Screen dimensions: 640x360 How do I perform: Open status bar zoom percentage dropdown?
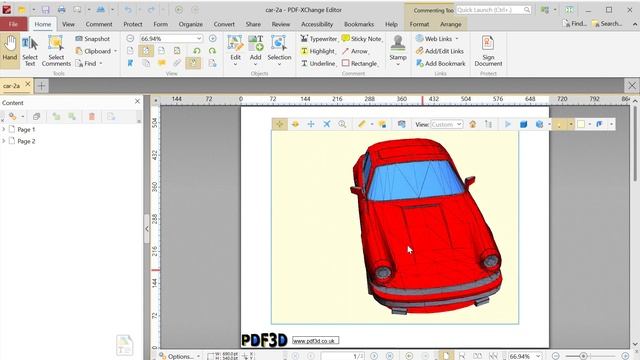[x=538, y=356]
